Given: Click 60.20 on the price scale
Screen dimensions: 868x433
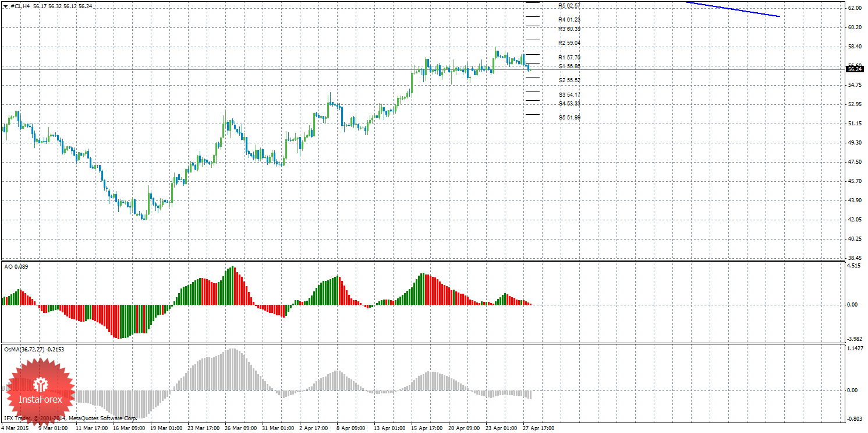Looking at the screenshot, I should pos(855,27).
